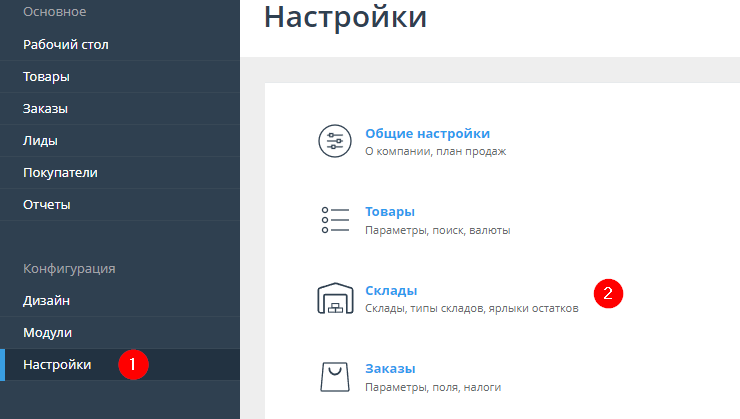The image size is (740, 419).
Task: Open Дизайн under Конфигурация
Action: pyautogui.click(x=46, y=300)
